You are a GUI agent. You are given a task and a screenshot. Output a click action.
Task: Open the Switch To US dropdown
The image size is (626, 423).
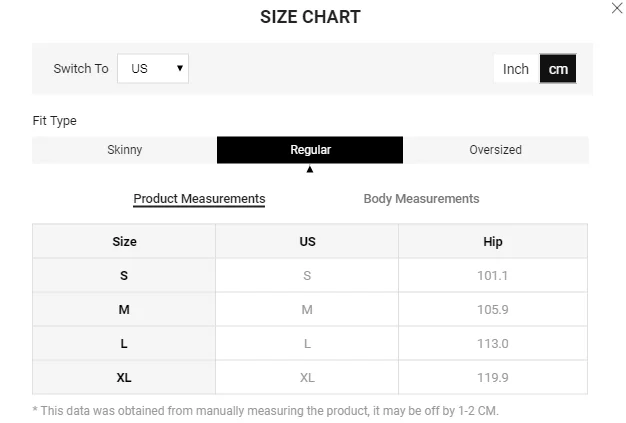pos(153,69)
